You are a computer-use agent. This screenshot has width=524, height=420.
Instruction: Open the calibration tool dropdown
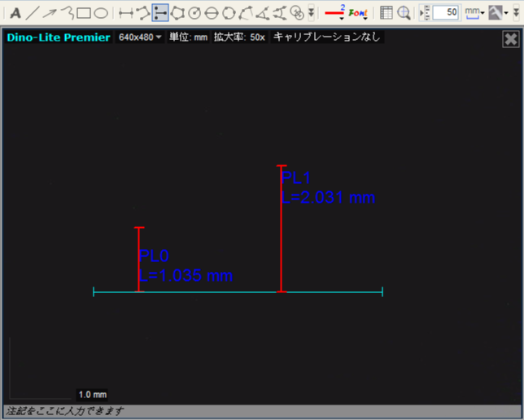[x=499, y=13]
